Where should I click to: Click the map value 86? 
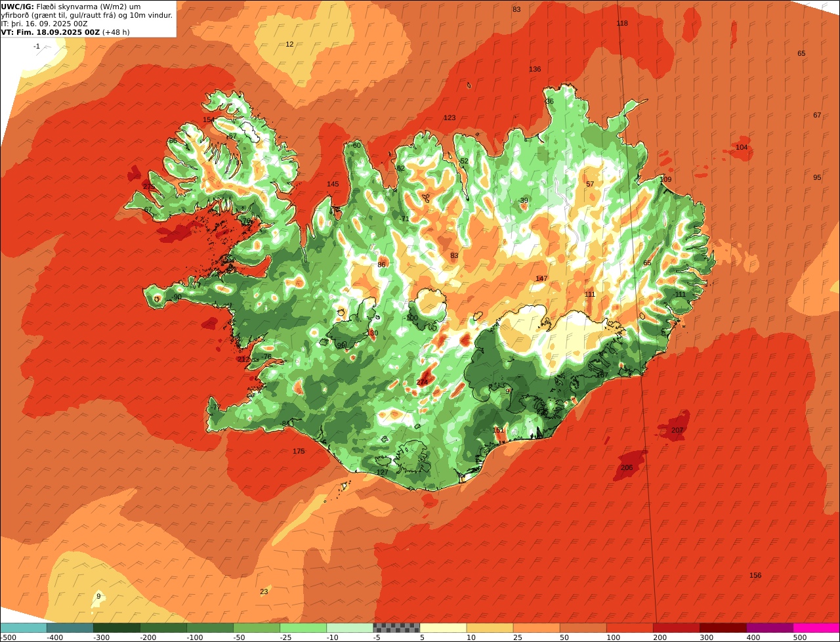point(381,265)
